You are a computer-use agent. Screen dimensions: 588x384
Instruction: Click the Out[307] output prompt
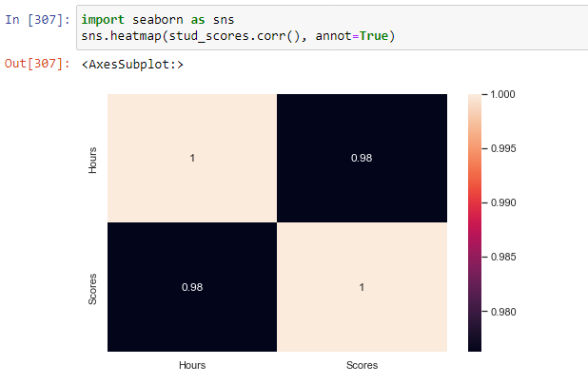click(x=37, y=64)
